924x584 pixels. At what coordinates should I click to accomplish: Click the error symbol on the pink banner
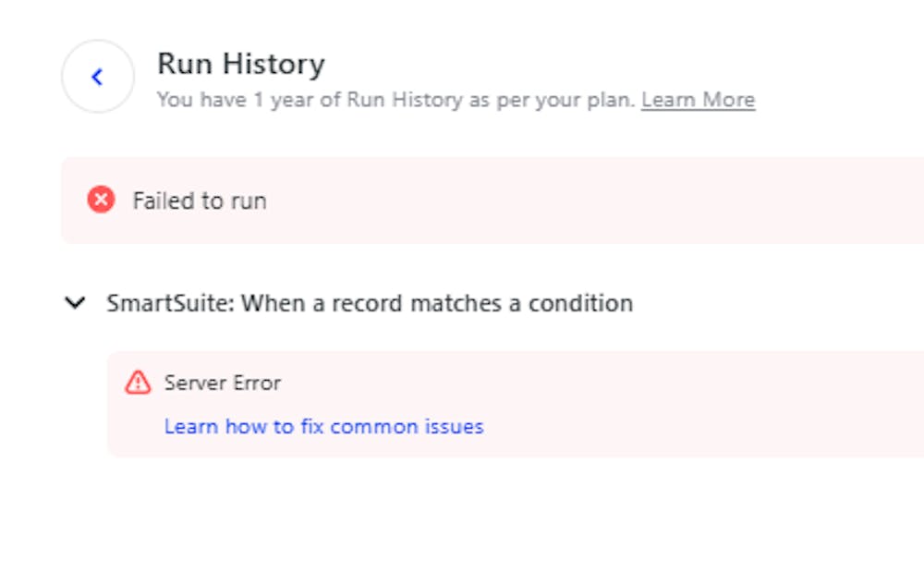pos(102,200)
